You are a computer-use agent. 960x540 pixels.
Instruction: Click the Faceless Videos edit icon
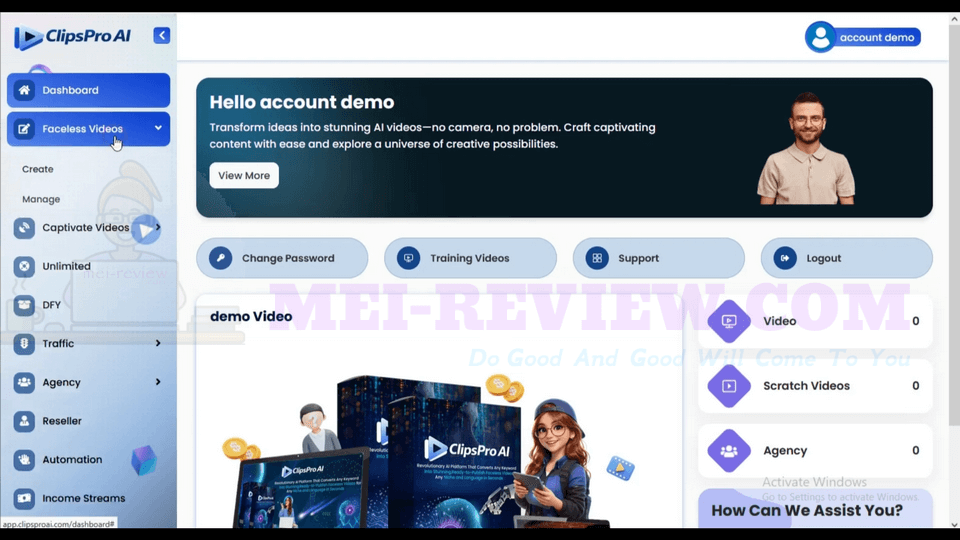24,129
